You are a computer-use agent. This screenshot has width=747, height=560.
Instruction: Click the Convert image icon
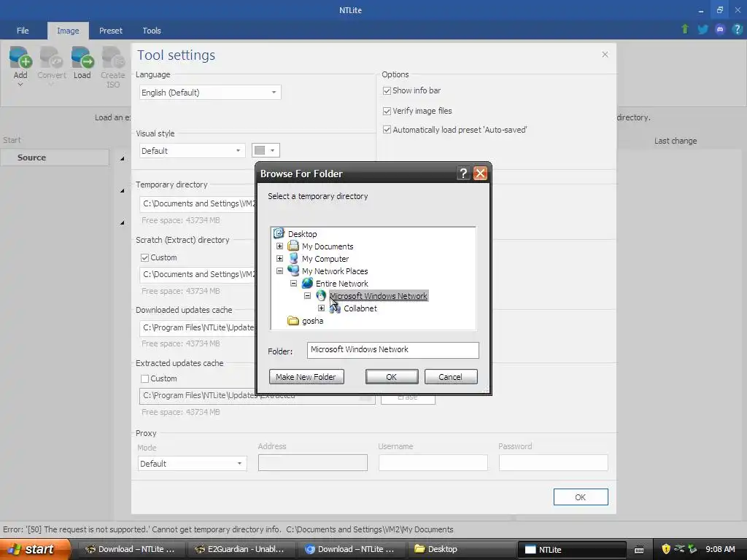[52, 58]
